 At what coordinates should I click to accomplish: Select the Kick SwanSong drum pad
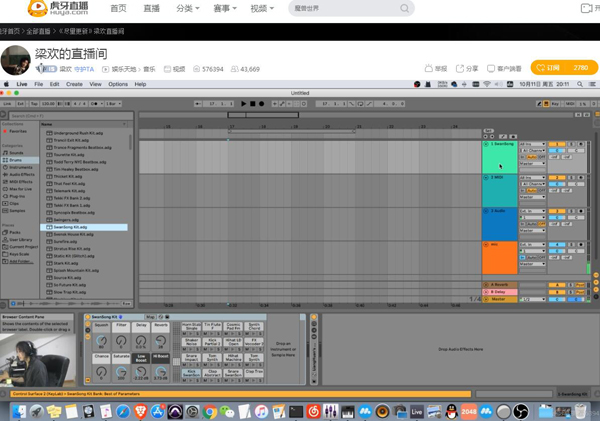(x=192, y=373)
